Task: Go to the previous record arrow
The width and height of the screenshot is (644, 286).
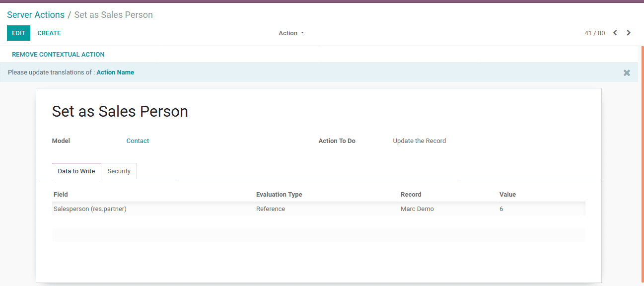Action: (615, 33)
